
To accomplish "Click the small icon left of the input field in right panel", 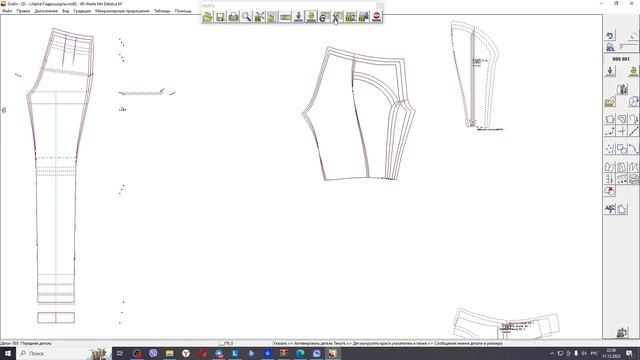I will [610, 47].
